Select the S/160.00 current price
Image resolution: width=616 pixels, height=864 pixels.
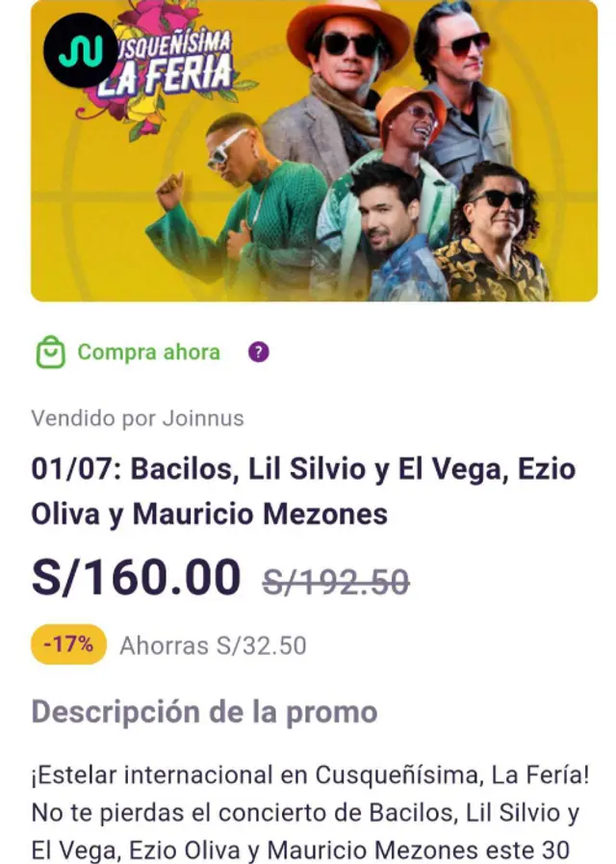pyautogui.click(x=136, y=577)
